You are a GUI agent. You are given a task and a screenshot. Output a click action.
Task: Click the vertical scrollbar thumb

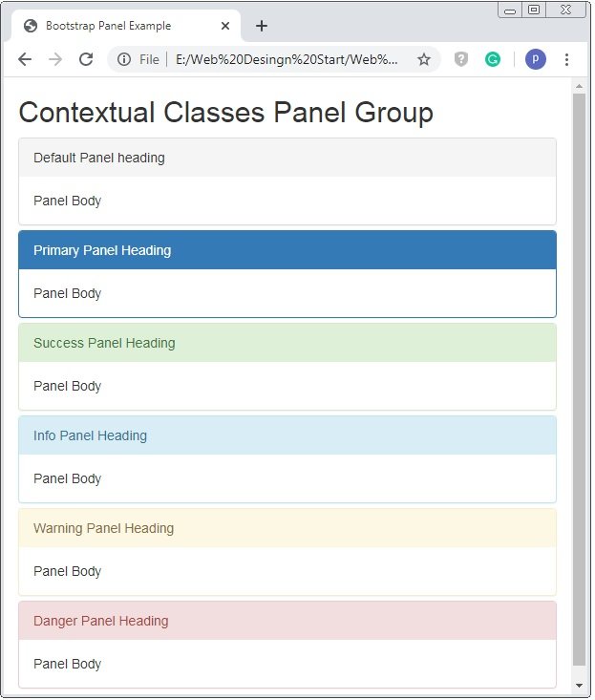pos(579,379)
